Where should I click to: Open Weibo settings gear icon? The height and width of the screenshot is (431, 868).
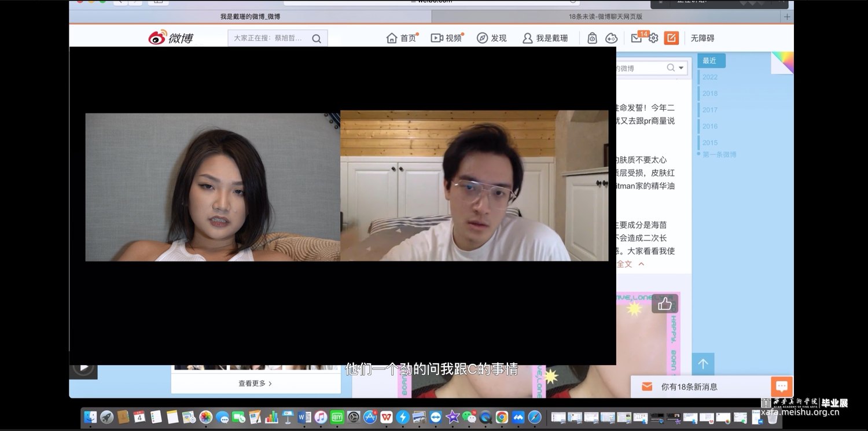653,38
